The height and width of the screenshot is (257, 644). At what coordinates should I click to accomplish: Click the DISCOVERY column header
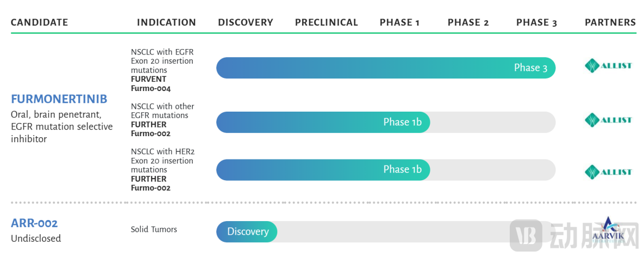pyautogui.click(x=246, y=22)
